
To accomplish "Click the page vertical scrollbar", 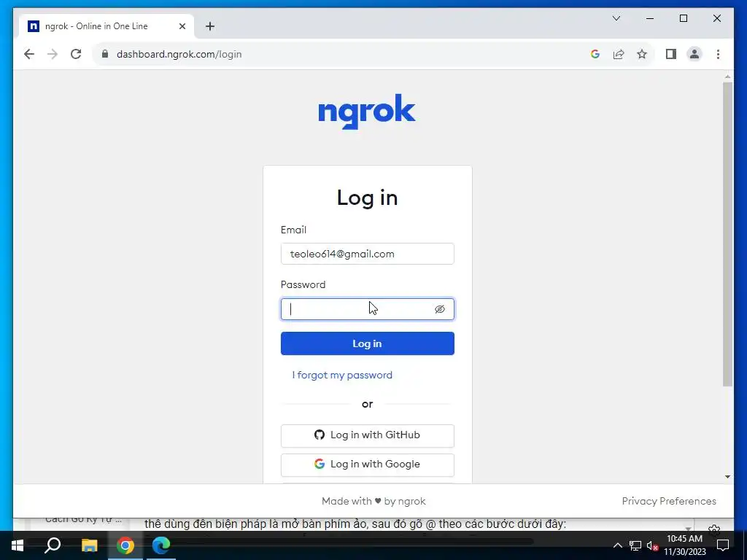I will pyautogui.click(x=727, y=234).
